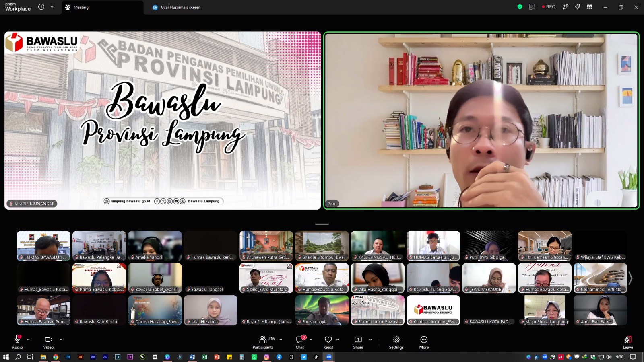The image size is (644, 362).
Task: Open the gallery view layout grid icon
Action: [590, 7]
